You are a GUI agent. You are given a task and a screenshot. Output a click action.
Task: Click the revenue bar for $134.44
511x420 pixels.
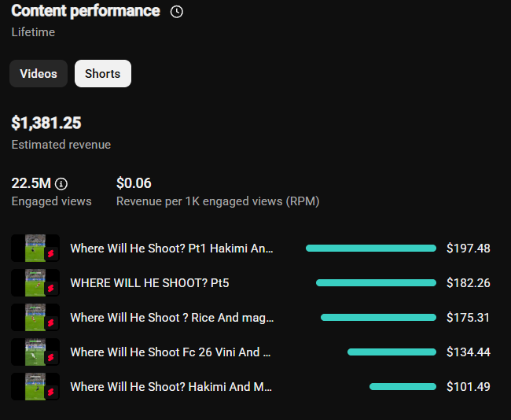point(392,352)
